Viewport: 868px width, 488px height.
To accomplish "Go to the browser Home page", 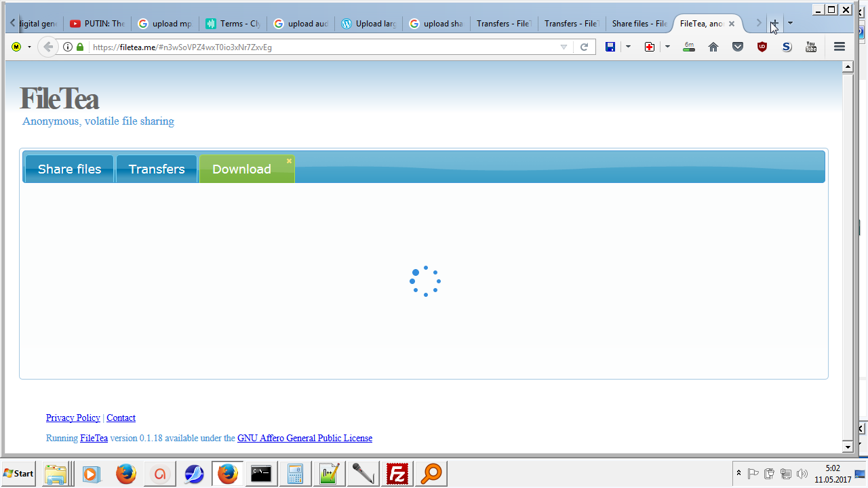I will (713, 47).
